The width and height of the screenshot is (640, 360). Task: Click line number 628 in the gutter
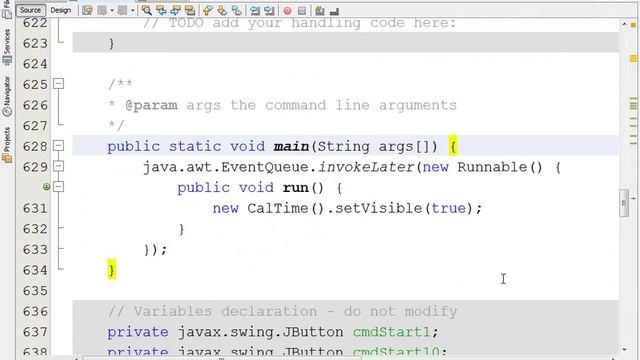(x=35, y=146)
